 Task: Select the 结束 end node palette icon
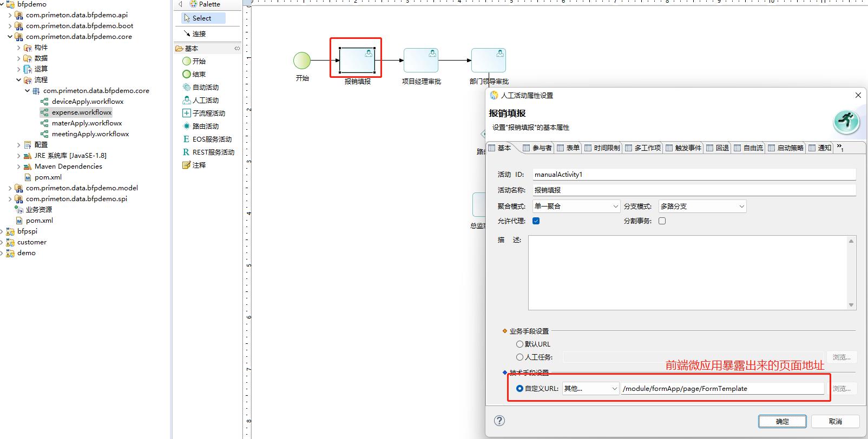(187, 74)
